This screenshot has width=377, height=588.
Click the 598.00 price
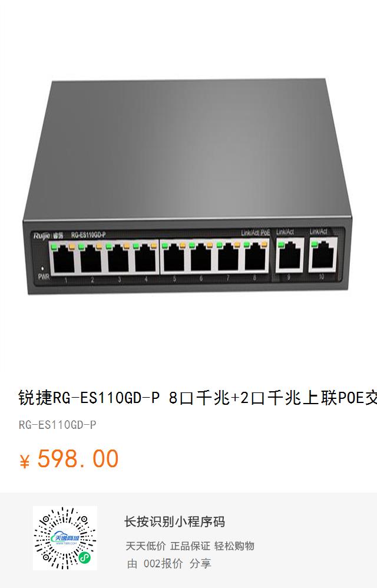(78, 459)
